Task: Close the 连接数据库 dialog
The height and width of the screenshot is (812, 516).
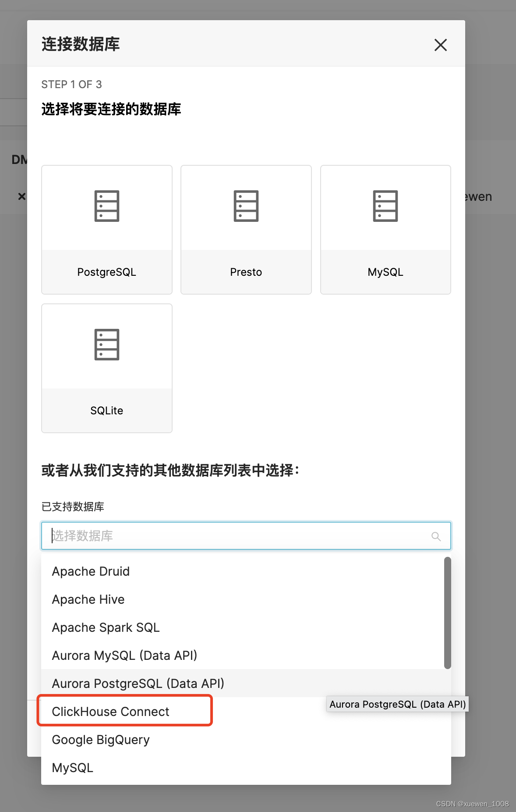Action: tap(440, 45)
